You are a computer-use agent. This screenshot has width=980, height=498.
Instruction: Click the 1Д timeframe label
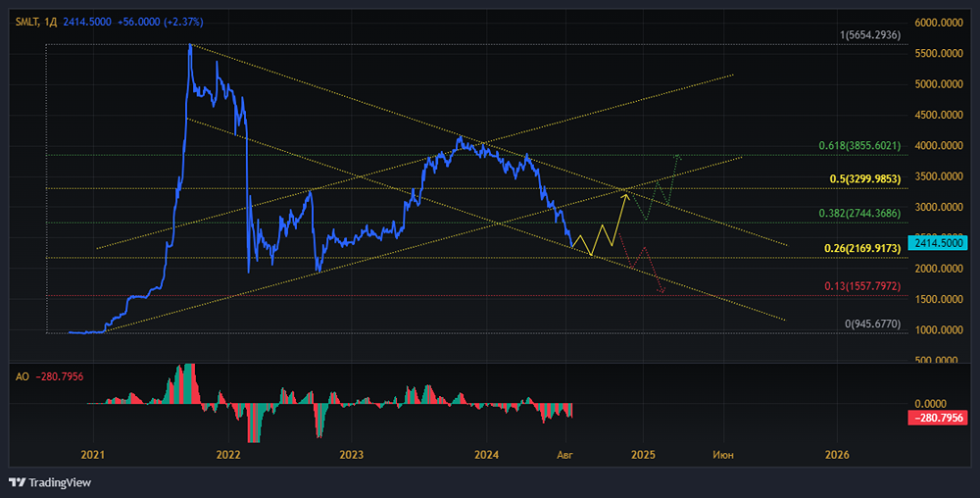click(x=52, y=22)
